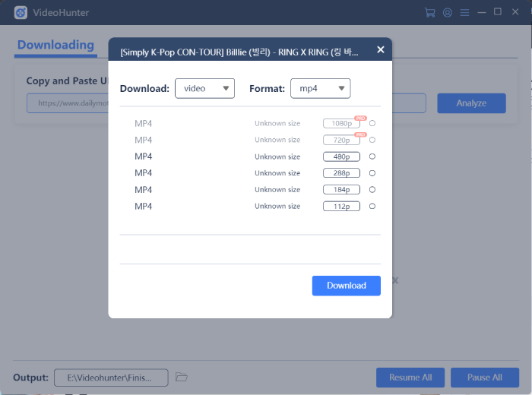Click the 112p resolution badge

[x=341, y=206]
